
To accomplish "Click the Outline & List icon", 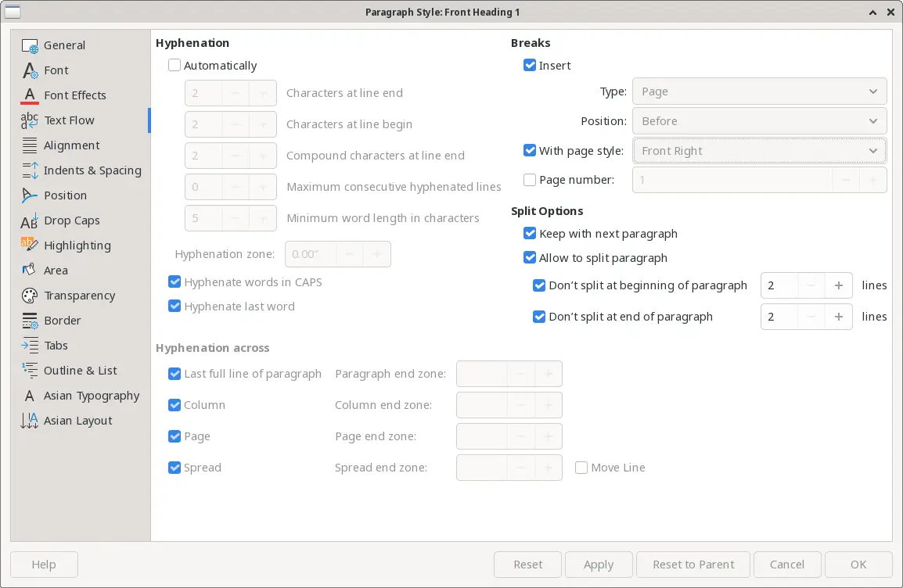I will tap(30, 371).
